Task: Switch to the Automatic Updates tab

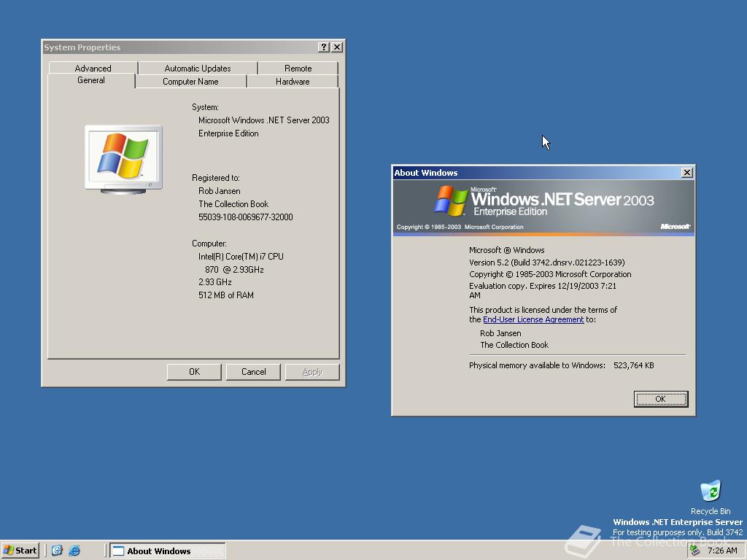Action: tap(197, 68)
